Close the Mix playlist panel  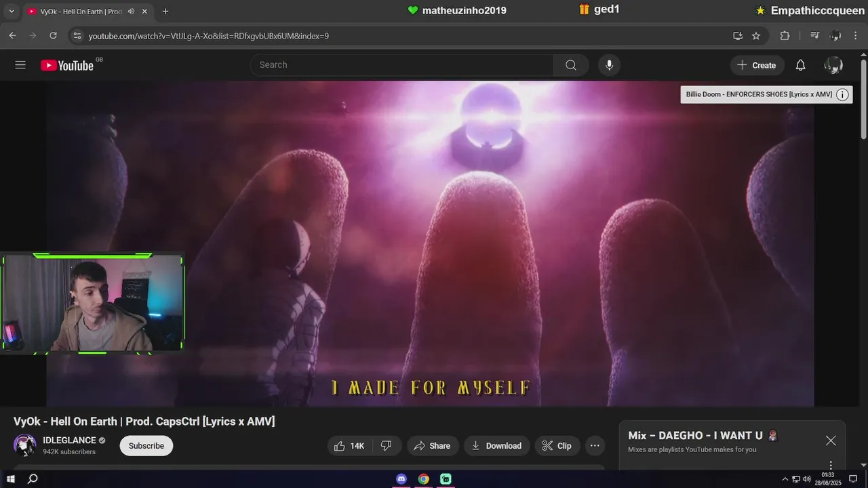(x=831, y=441)
